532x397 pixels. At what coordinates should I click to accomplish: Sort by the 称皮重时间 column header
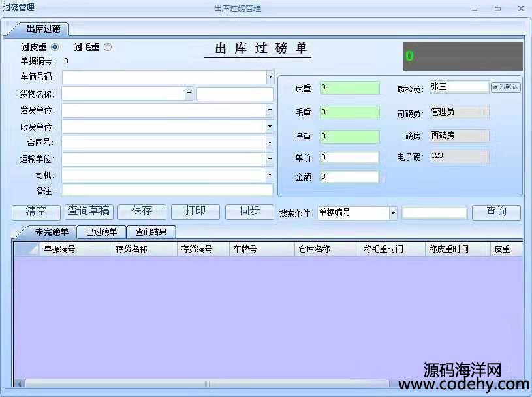(x=458, y=249)
